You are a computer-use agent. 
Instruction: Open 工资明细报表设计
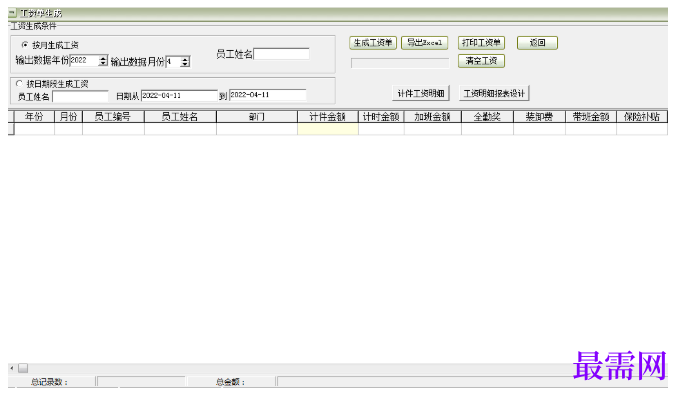coord(494,93)
